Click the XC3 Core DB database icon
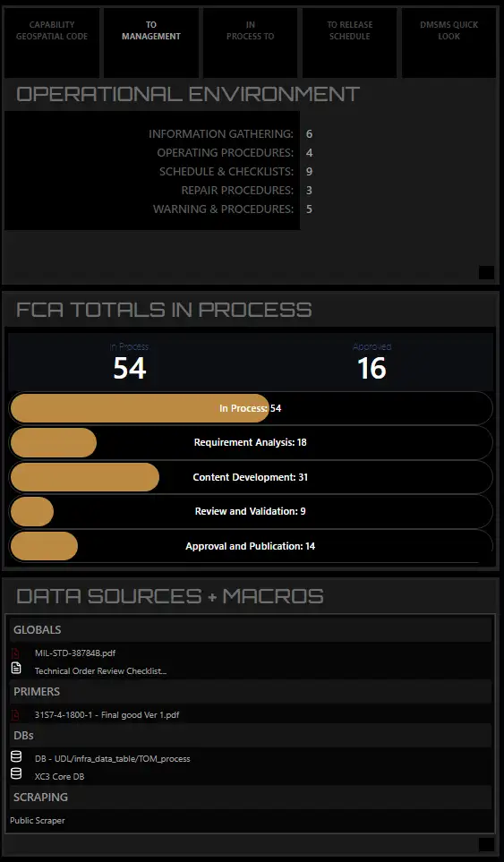The height and width of the screenshot is (862, 504). pos(16,774)
